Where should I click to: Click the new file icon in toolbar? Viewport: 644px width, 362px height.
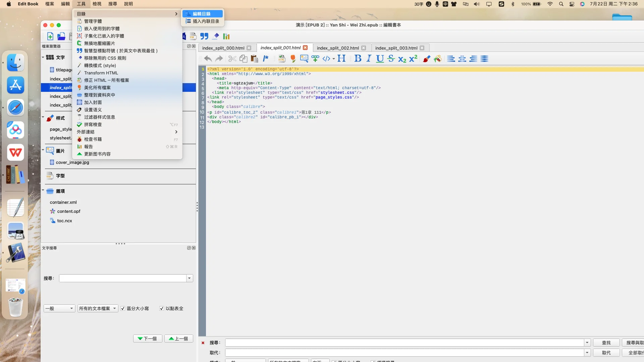click(x=50, y=36)
